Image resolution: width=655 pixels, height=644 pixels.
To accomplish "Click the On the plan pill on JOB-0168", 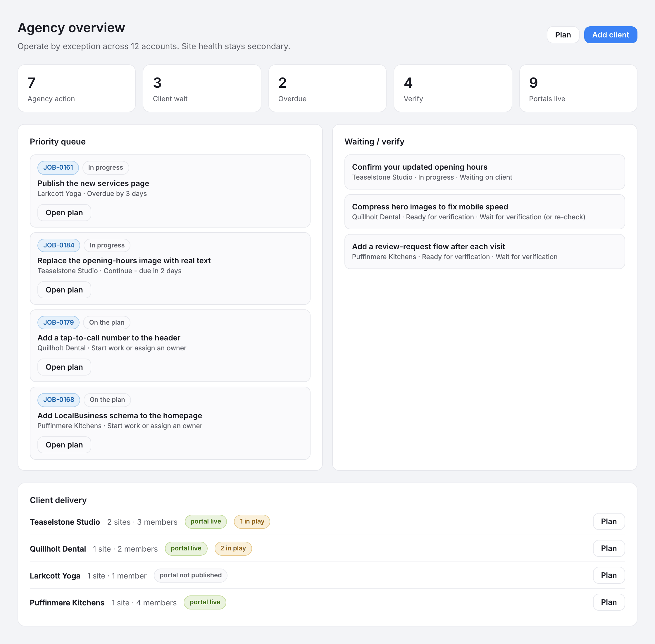I will coord(107,400).
